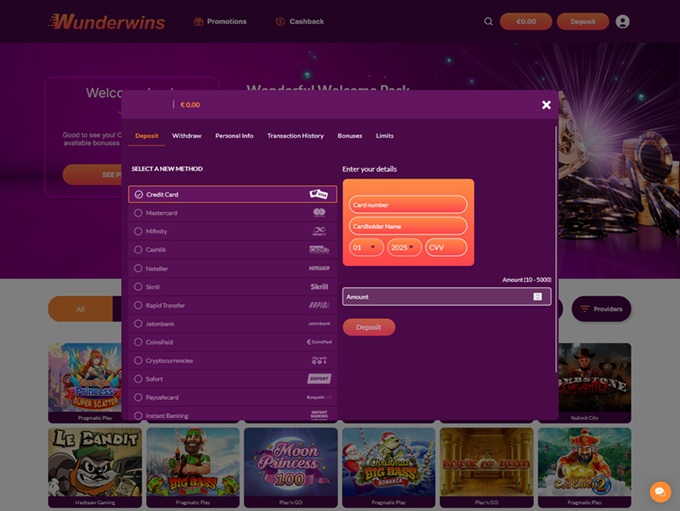Open the Transaction History tab
The width and height of the screenshot is (680, 511).
point(295,136)
